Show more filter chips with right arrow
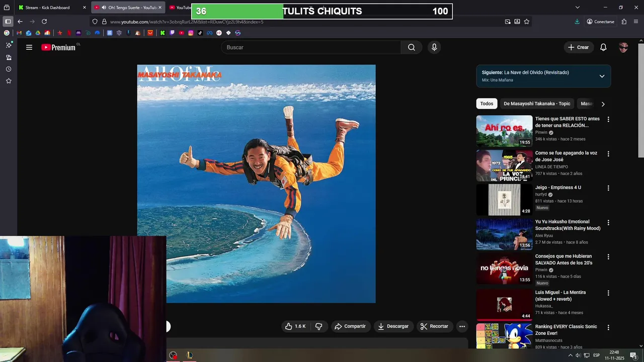Screen dimensions: 644x362 (603, 104)
